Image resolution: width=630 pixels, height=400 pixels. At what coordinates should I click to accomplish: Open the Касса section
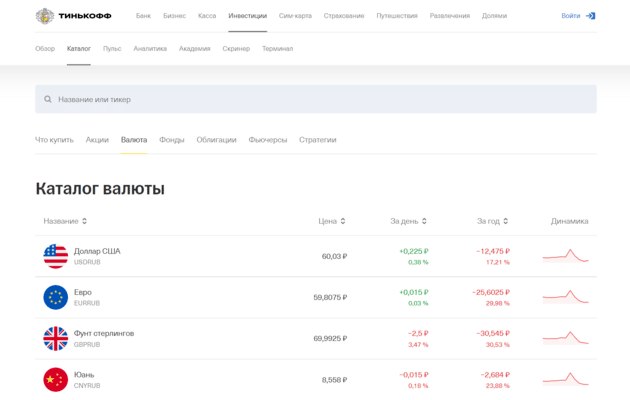click(x=207, y=16)
